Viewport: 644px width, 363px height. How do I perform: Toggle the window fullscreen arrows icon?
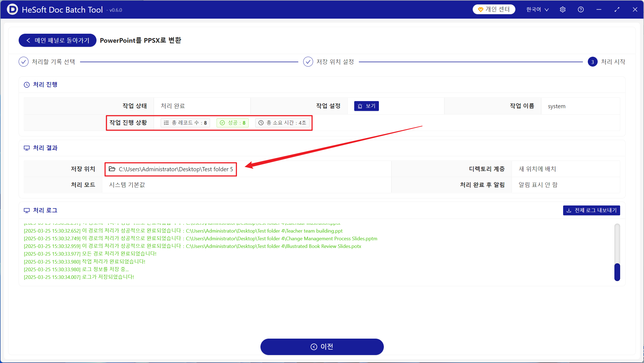click(x=617, y=10)
